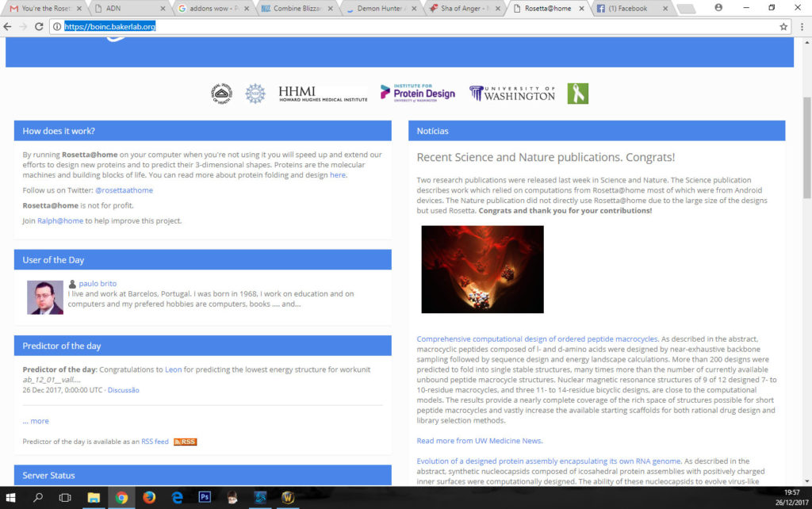812x509 pixels.
Task: Open the protein folding 'here' link
Action: pos(338,175)
